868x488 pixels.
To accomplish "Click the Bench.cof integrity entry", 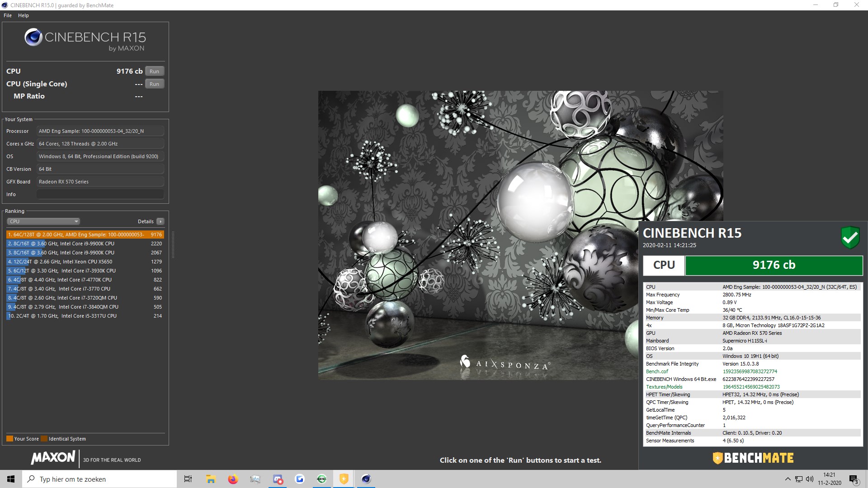I will point(657,371).
